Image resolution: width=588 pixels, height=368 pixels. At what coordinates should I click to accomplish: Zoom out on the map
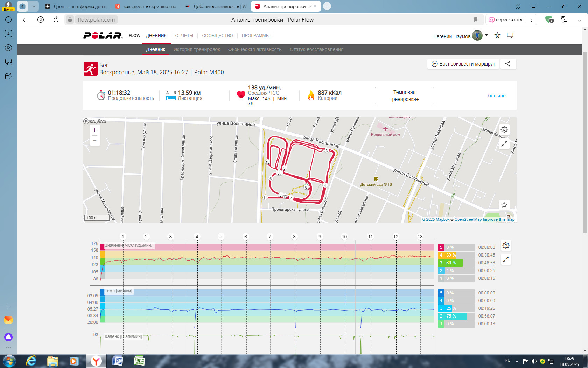pyautogui.click(x=94, y=141)
